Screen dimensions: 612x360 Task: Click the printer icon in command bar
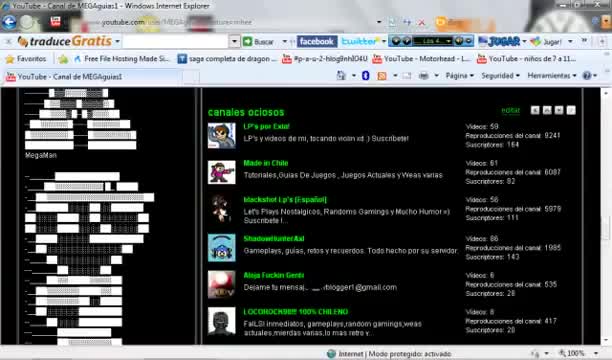click(x=423, y=76)
